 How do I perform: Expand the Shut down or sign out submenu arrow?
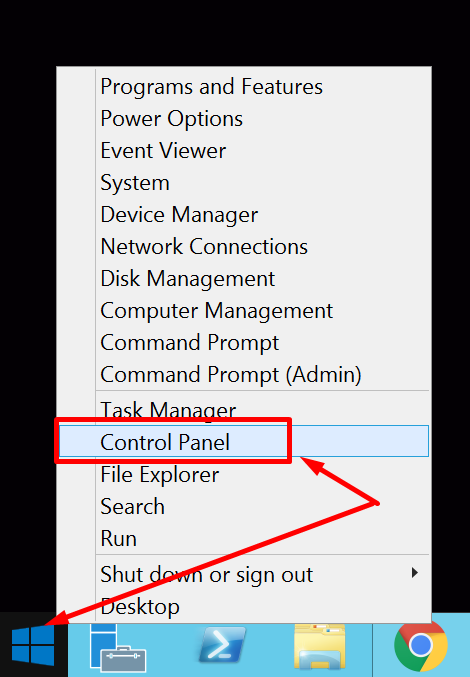click(415, 573)
